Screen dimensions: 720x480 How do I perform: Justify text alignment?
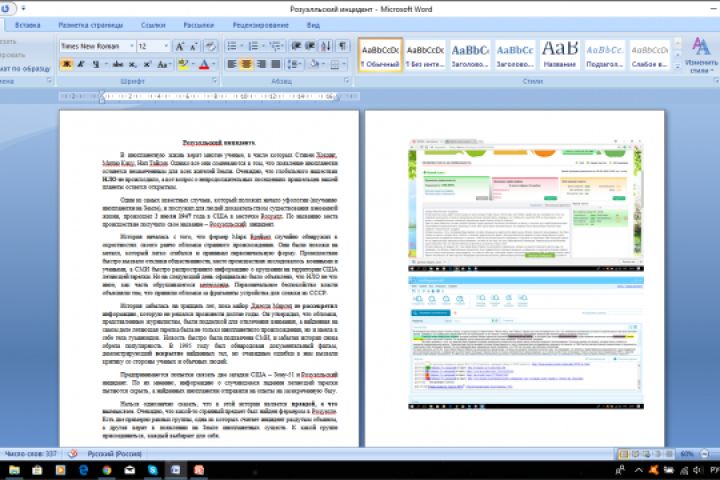[x=276, y=64]
